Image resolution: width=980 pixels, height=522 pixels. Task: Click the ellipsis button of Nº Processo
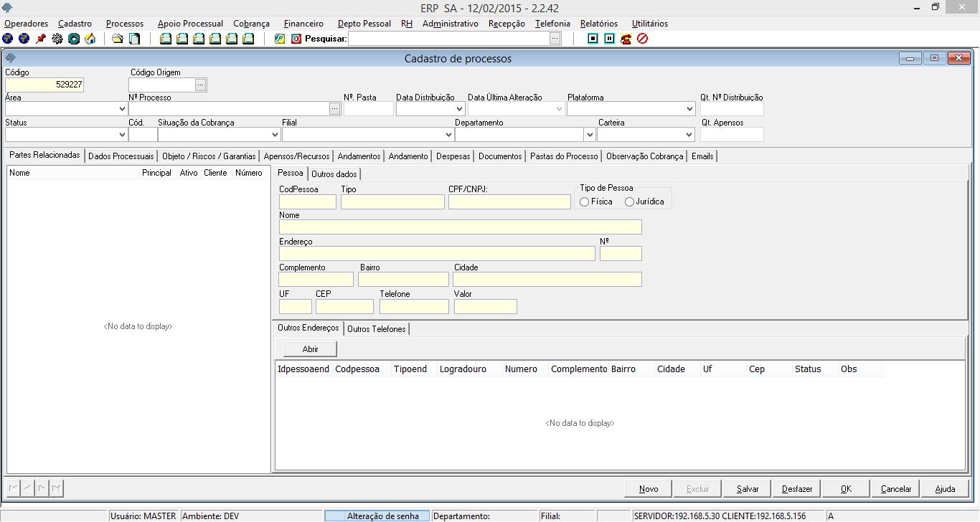pyautogui.click(x=334, y=109)
